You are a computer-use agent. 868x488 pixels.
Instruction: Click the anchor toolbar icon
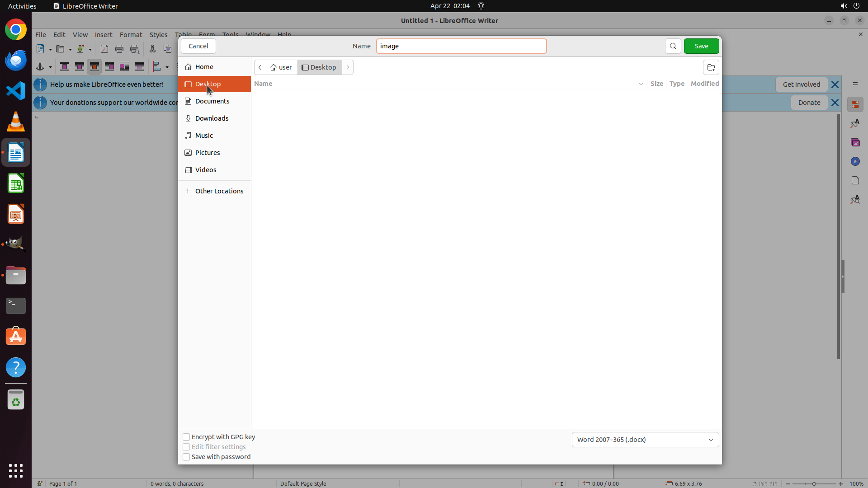pyautogui.click(x=40, y=67)
